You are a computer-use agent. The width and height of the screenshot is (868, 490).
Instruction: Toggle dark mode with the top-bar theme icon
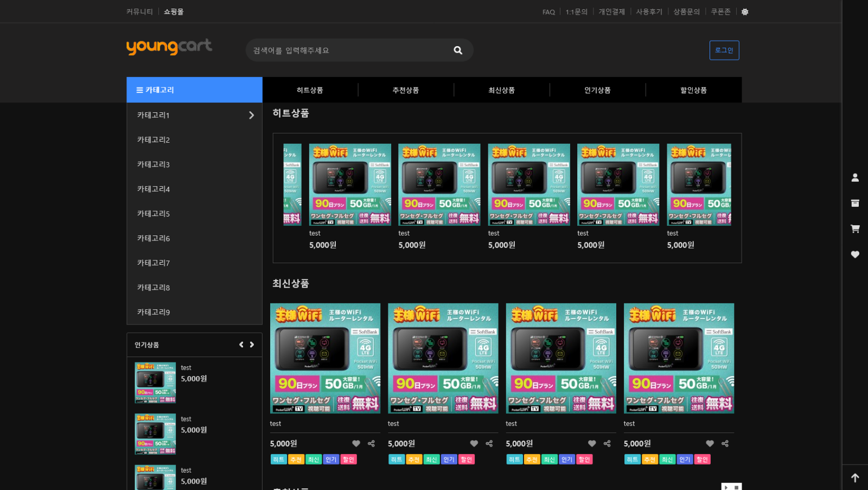745,12
